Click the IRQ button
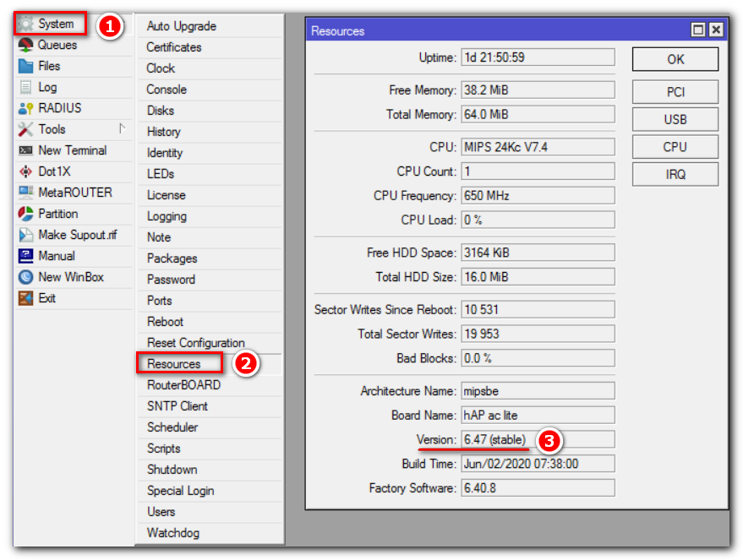Image resolution: width=743 pixels, height=560 pixels. point(675,174)
